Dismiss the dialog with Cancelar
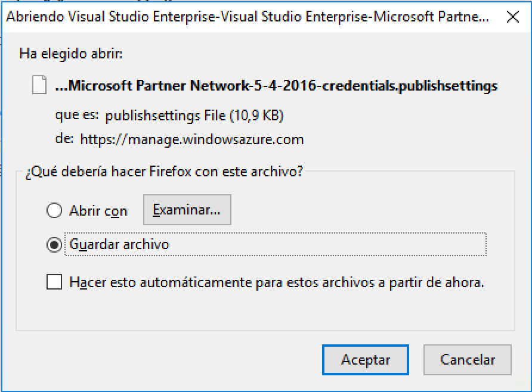The image size is (532, 392). pyautogui.click(x=468, y=360)
